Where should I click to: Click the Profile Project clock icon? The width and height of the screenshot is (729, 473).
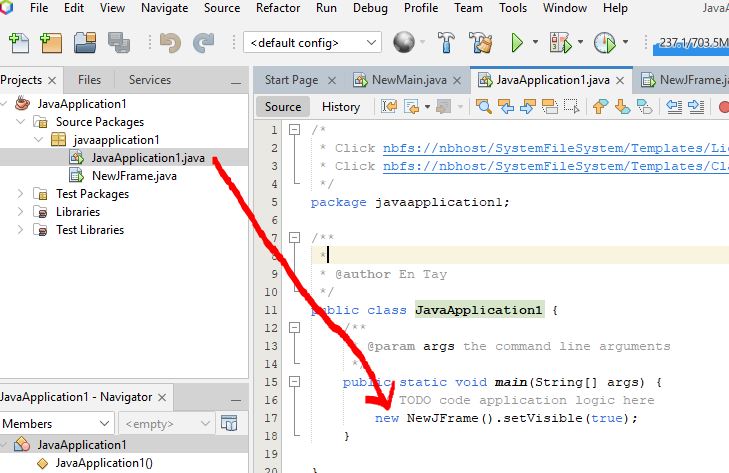click(x=604, y=43)
